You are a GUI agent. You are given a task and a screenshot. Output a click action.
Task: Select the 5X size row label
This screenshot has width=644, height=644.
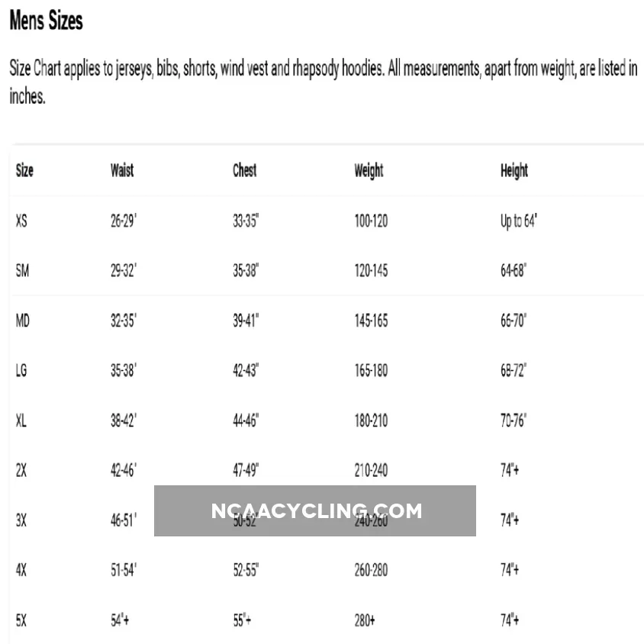pos(21,620)
